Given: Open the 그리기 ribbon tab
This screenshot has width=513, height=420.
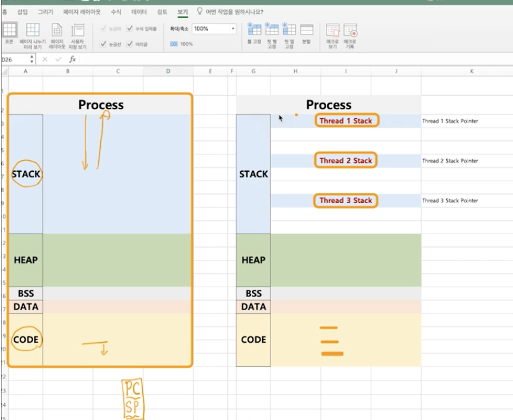Looking at the screenshot, I should point(45,11).
